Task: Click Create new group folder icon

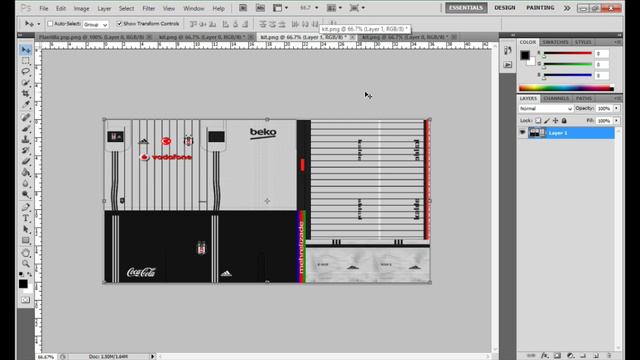Action: [x=583, y=356]
